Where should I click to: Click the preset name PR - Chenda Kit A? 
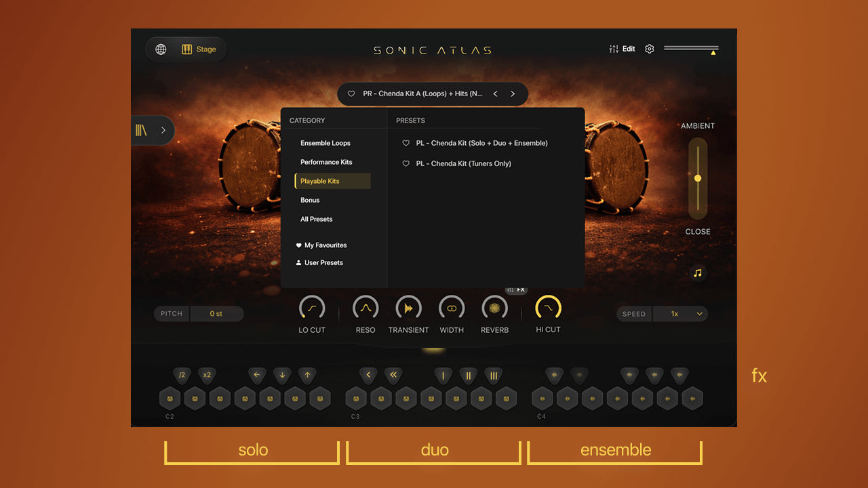coord(423,94)
